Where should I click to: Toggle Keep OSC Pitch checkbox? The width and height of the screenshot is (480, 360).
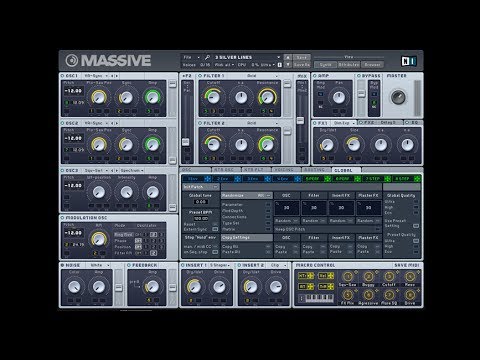point(377,229)
